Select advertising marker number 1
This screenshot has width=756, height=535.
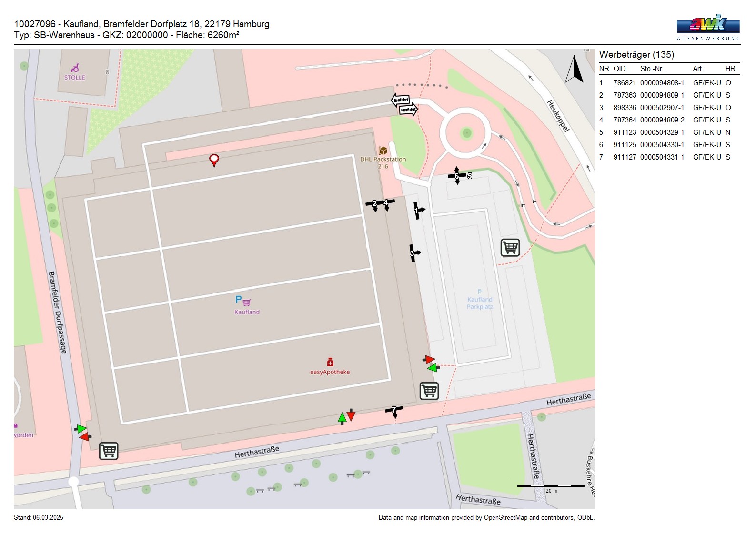pos(417,210)
